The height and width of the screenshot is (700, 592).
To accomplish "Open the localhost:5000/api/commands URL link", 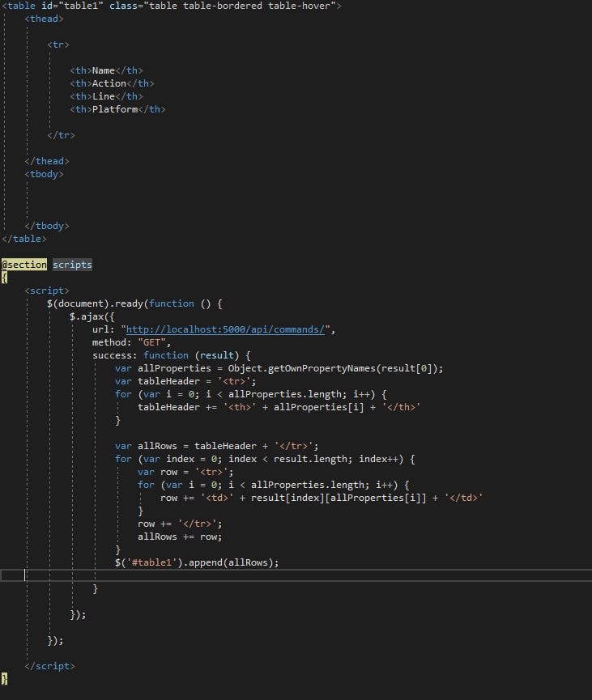I will point(225,329).
